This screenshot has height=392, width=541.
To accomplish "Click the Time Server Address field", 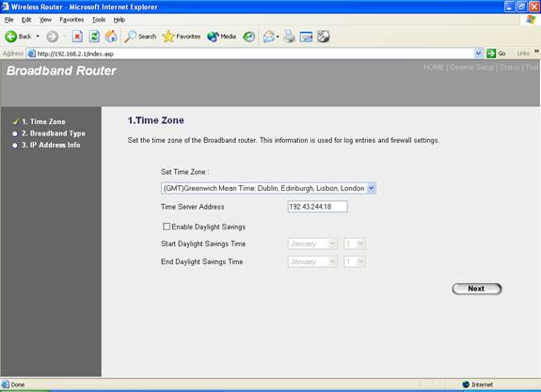I will pos(317,207).
